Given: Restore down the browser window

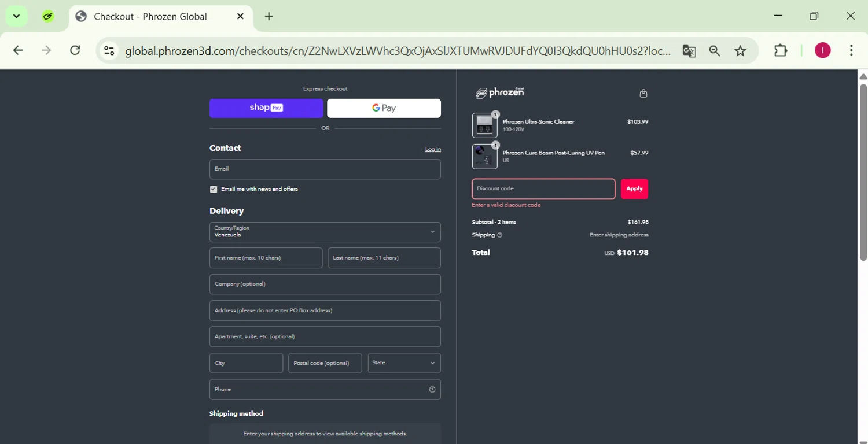Looking at the screenshot, I should (814, 16).
